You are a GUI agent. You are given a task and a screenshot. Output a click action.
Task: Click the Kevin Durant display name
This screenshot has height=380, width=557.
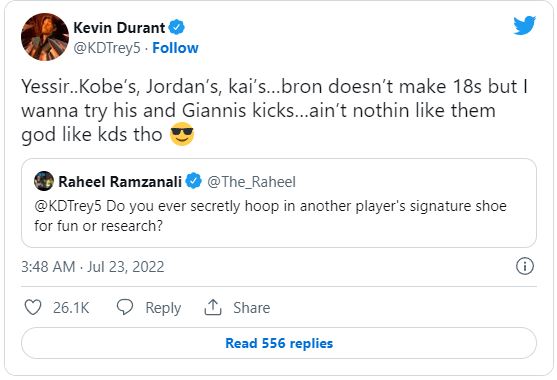119,27
